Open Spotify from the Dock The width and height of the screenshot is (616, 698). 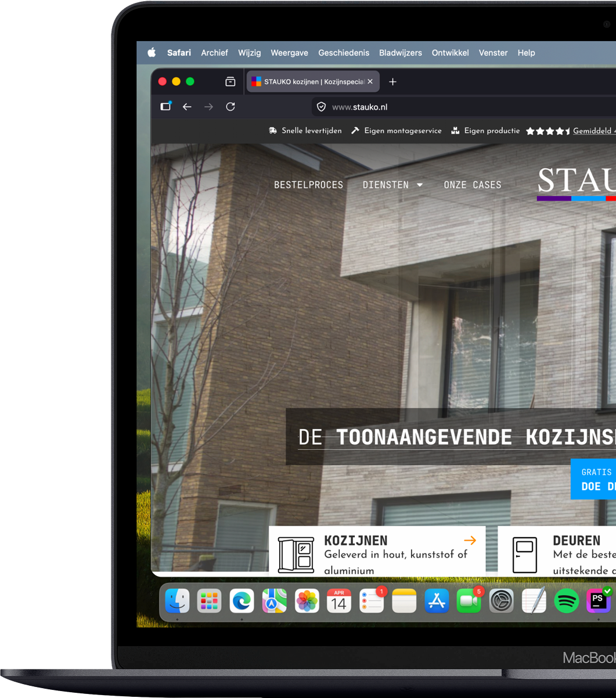coord(567,601)
